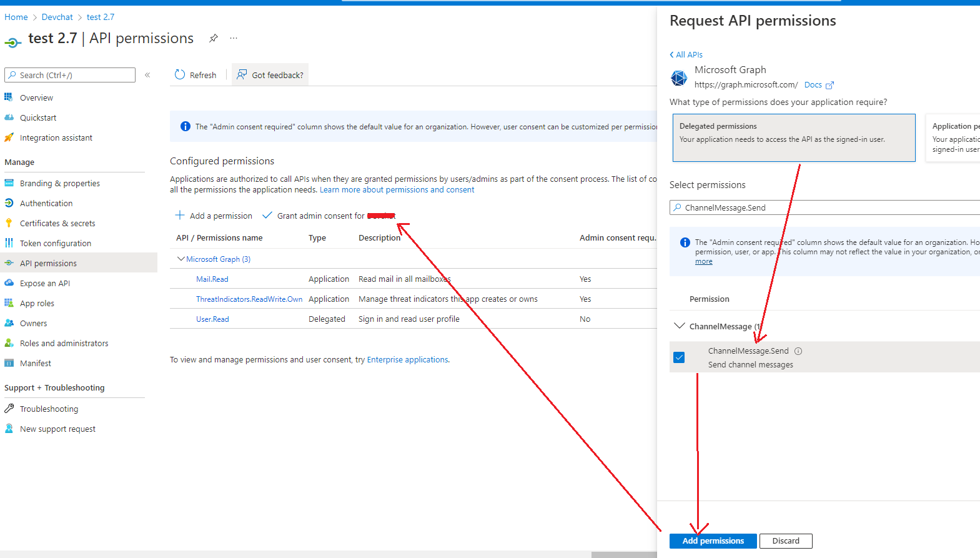Open the Docs link for Microsoft Graph

[813, 85]
